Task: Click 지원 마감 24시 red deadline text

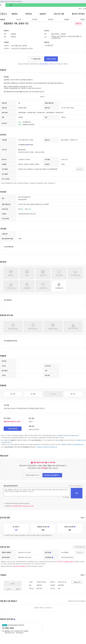Action: [12, 422]
